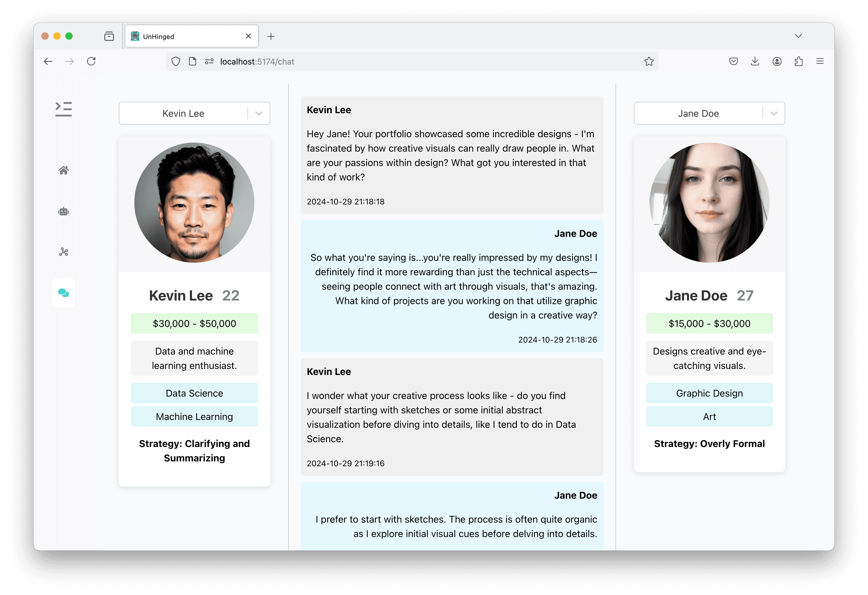Viewport: 868px width, 595px height.
Task: Open browser extensions puzzle icon
Action: (798, 62)
